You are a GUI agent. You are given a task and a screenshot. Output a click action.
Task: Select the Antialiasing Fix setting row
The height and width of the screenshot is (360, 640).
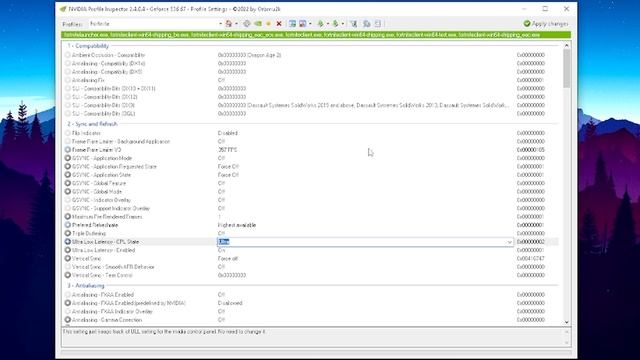pyautogui.click(x=310, y=80)
